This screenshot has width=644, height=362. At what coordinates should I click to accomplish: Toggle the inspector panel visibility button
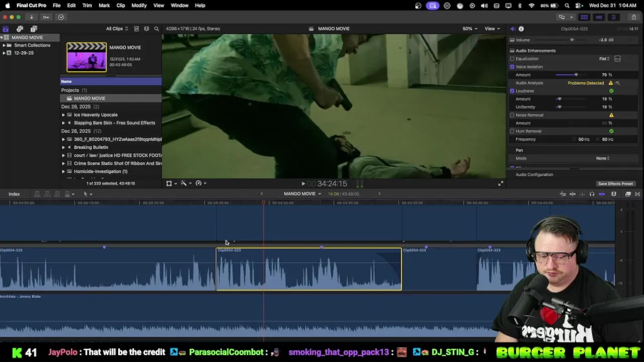click(x=613, y=17)
